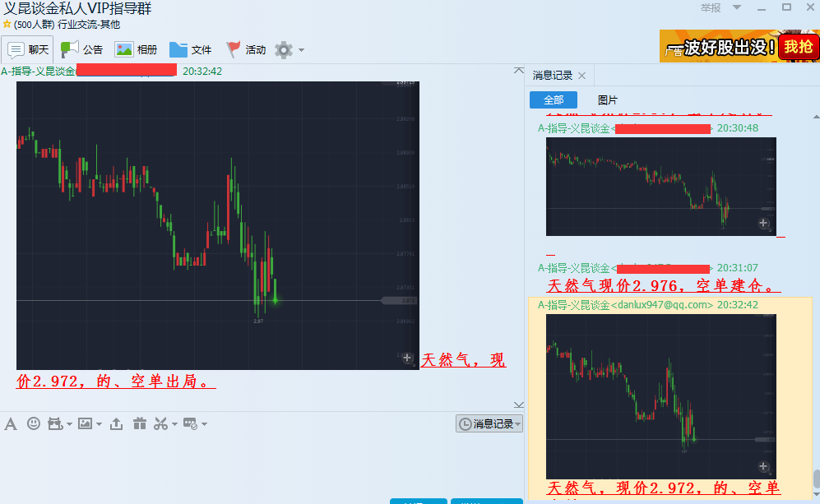
Task: Expand the dropdown arrow beside settings gear
Action: coord(301,50)
